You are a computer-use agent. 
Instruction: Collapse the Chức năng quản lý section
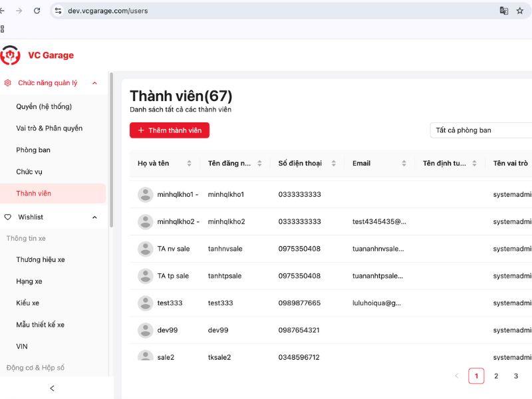94,83
